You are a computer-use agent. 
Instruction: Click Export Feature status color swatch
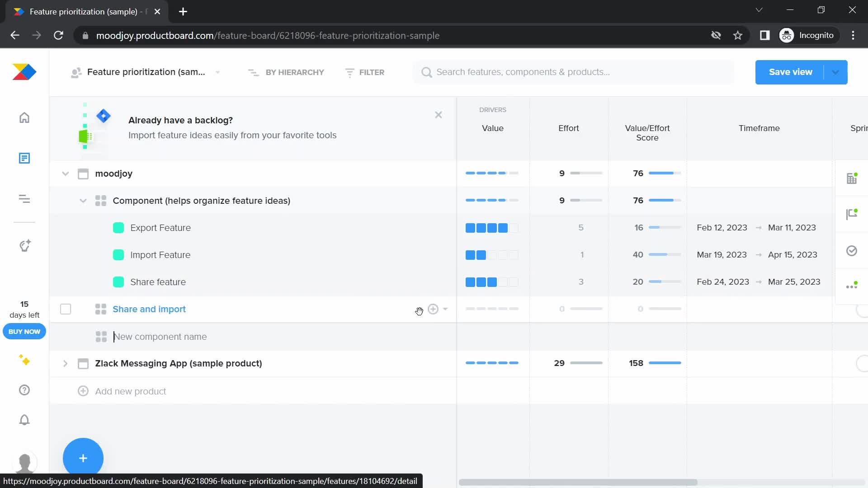pyautogui.click(x=118, y=228)
